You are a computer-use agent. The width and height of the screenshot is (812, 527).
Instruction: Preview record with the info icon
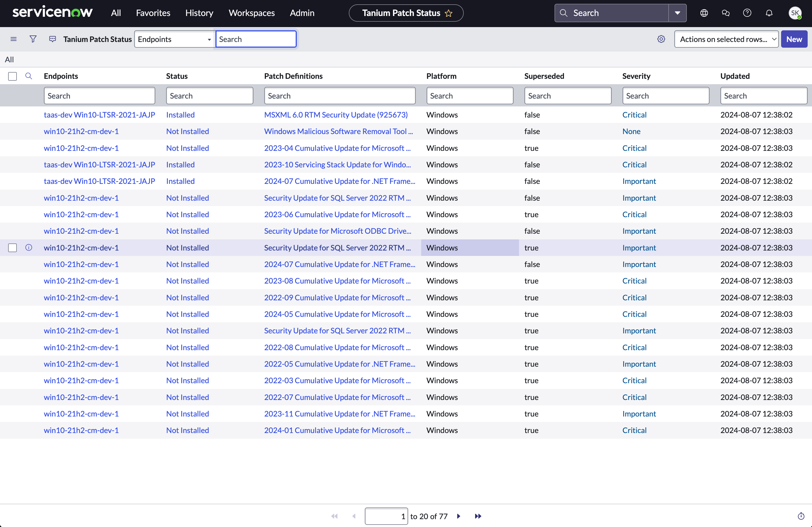click(29, 248)
